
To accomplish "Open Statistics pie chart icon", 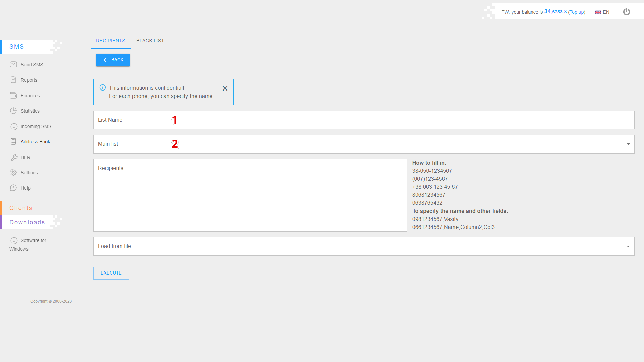I will (x=13, y=111).
